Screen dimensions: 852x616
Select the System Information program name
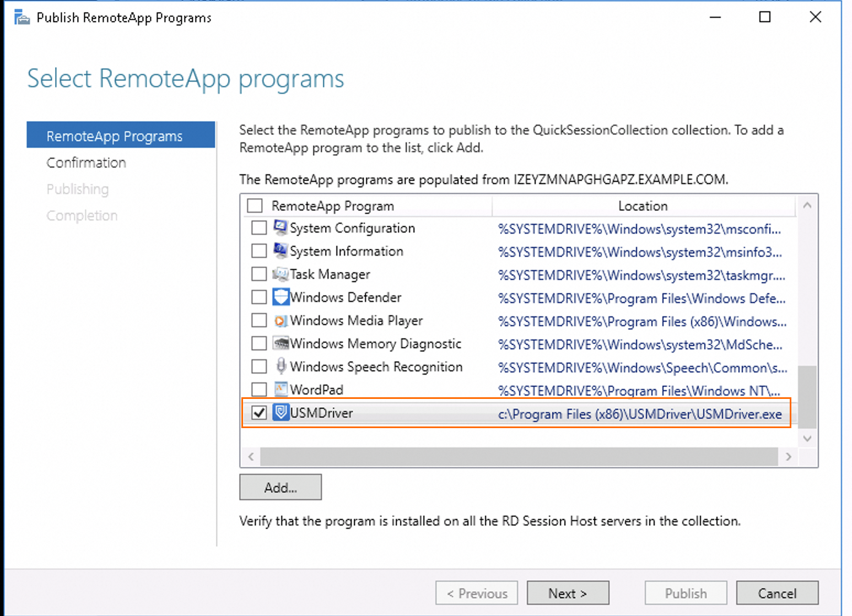click(x=347, y=251)
